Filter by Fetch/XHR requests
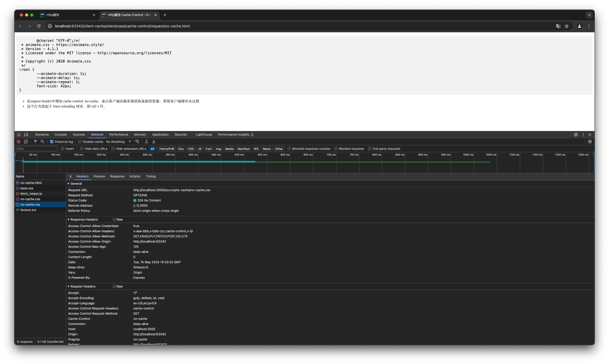609x364 pixels. [x=167, y=149]
